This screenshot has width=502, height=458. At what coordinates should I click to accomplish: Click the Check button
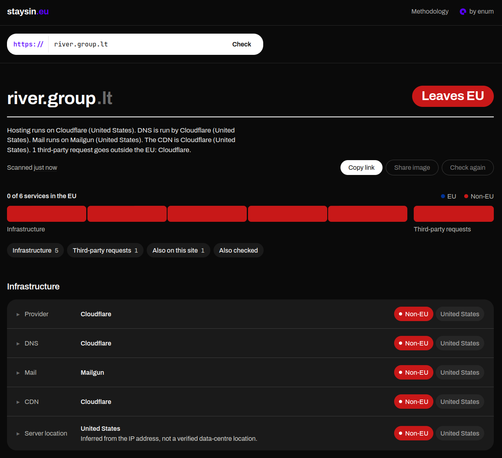[x=242, y=44]
